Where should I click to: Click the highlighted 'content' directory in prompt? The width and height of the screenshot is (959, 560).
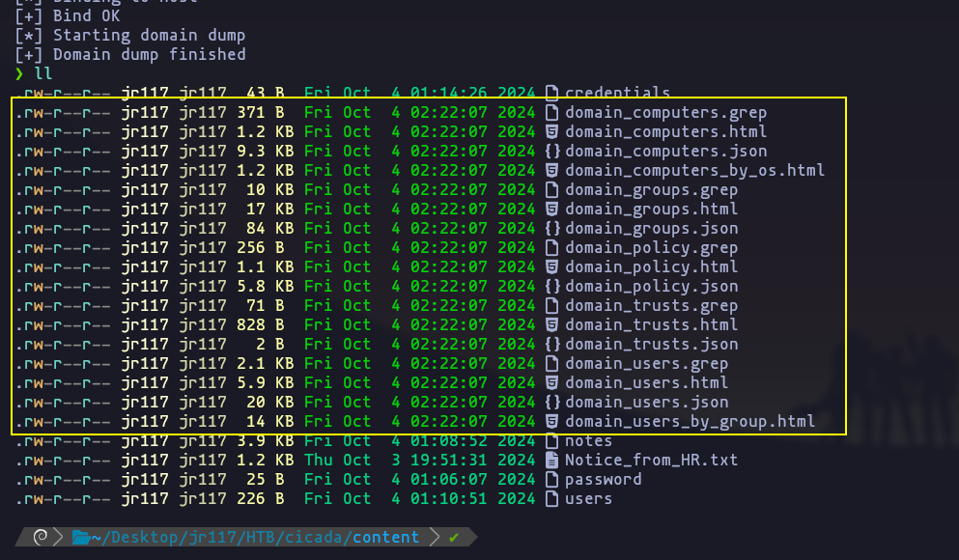coord(385,538)
